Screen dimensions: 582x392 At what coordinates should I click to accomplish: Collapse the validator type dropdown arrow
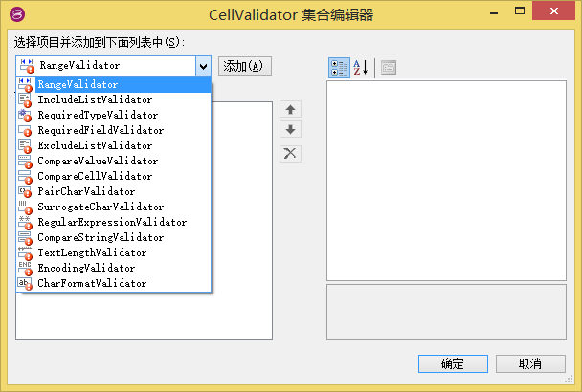(203, 66)
